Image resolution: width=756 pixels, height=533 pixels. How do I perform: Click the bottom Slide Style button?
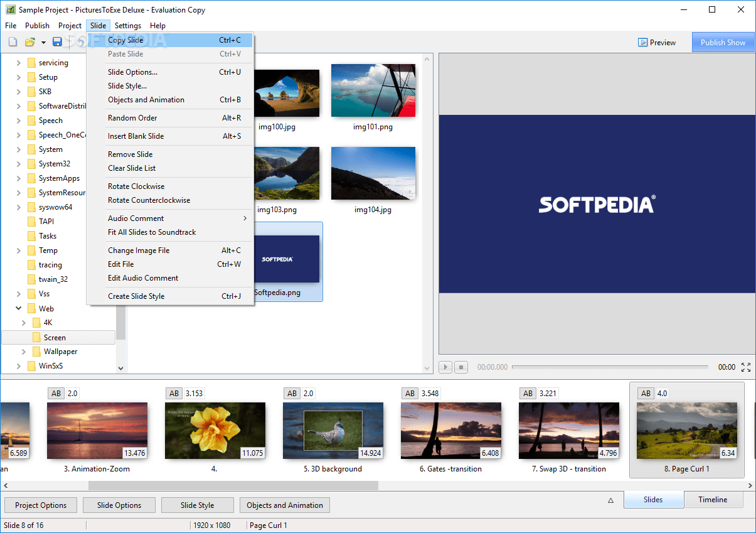coord(198,505)
